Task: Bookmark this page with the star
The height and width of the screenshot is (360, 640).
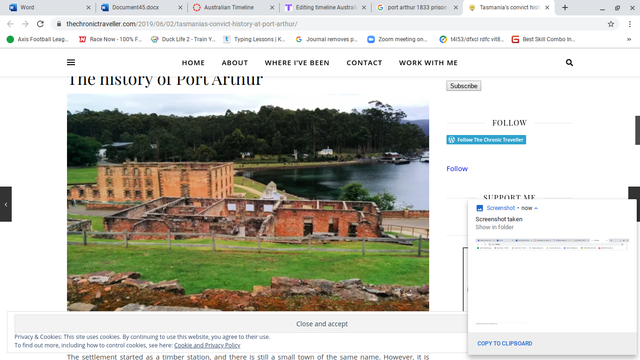Action: coord(611,24)
